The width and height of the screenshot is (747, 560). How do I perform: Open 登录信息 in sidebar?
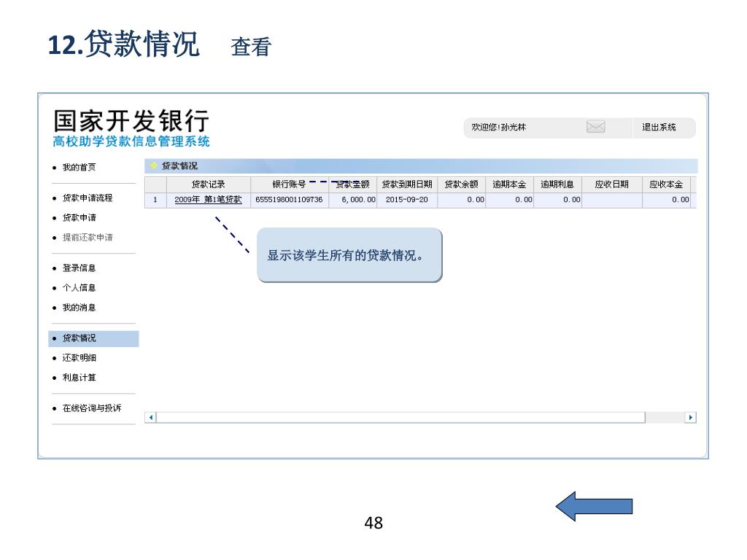79,268
